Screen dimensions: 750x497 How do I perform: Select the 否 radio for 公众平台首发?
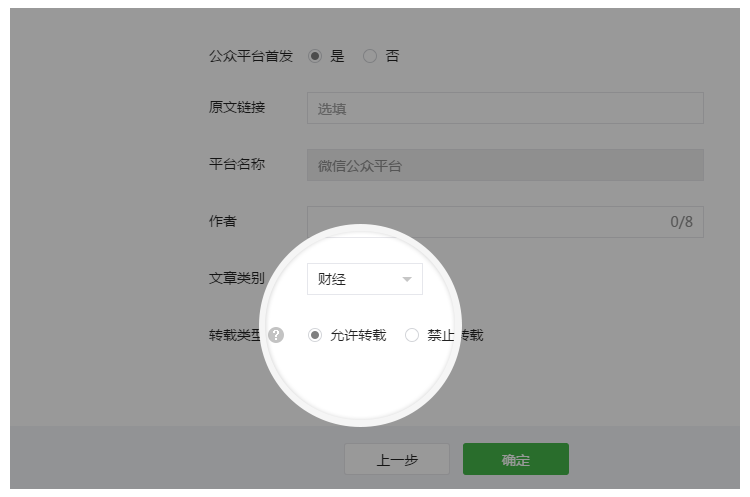(370, 57)
